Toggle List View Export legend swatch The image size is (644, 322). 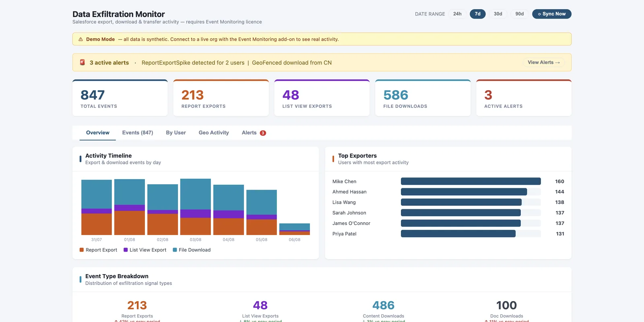pyautogui.click(x=126, y=250)
